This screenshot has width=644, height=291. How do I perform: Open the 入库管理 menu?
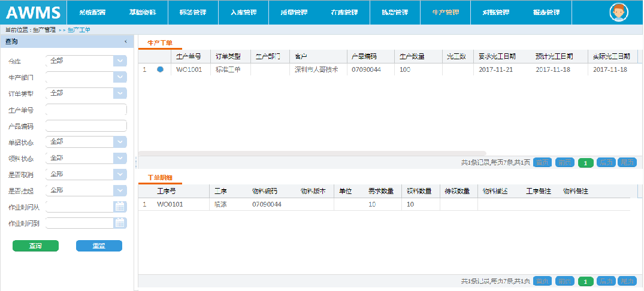(244, 13)
